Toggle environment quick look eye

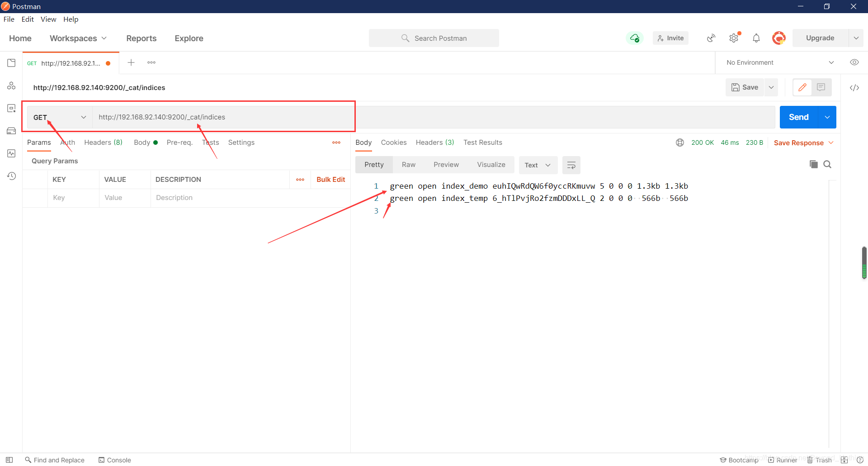click(x=854, y=62)
